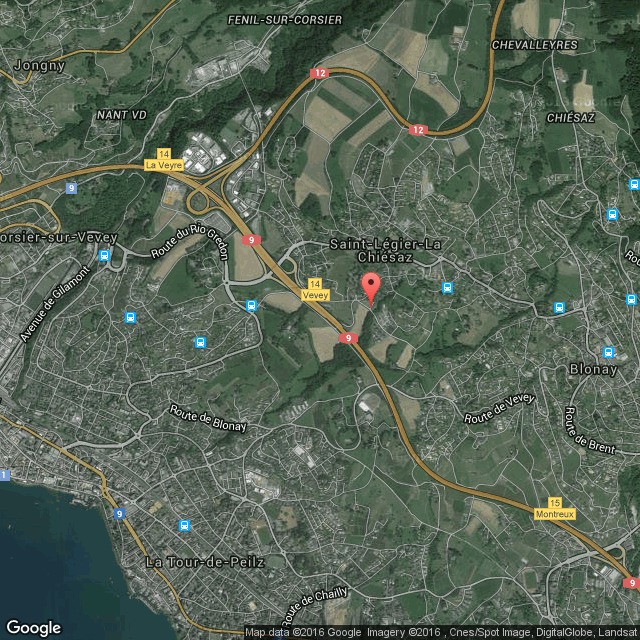Select the 15 Montreux exit sign

[x=555, y=509]
